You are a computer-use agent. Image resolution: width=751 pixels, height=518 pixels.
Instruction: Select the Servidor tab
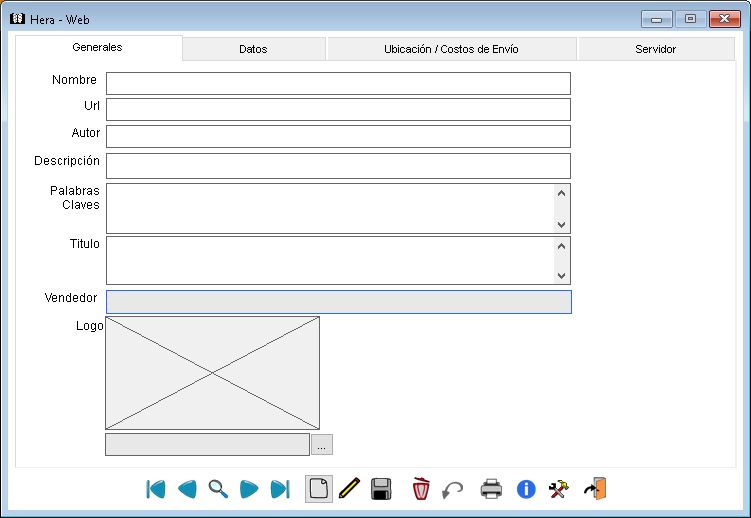(x=655, y=49)
